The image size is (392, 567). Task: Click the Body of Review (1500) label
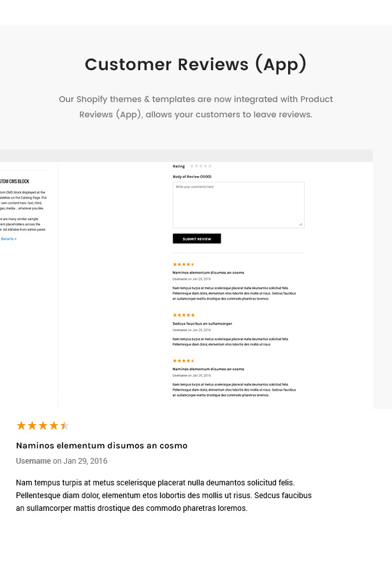(x=192, y=177)
